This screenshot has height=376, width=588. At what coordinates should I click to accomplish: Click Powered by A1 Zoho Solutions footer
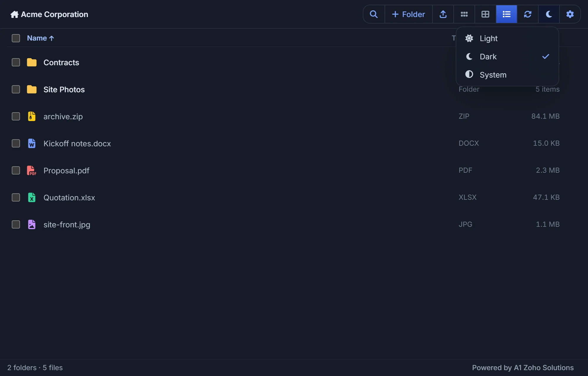point(523,368)
